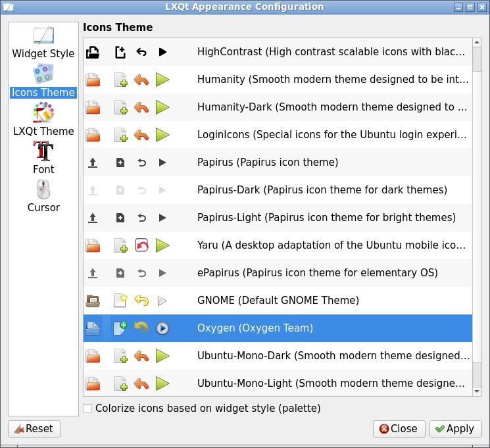490x448 pixels.
Task: Click the Close button at bottom
Action: coord(399,429)
